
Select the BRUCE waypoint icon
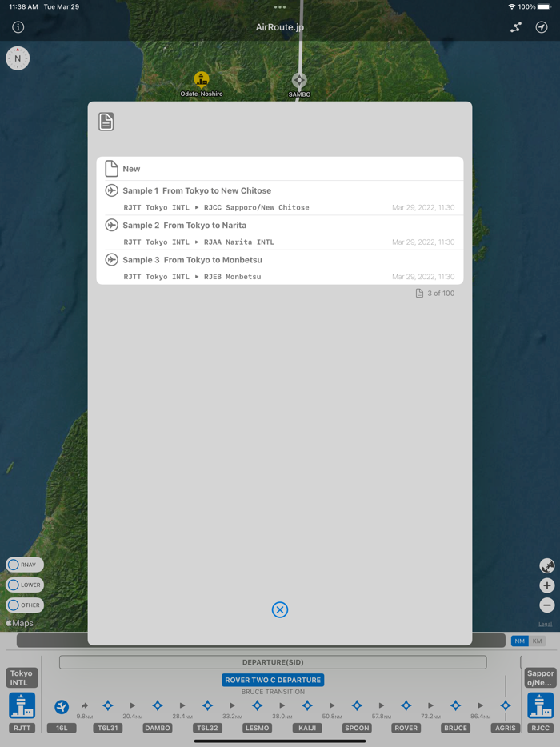click(456, 705)
